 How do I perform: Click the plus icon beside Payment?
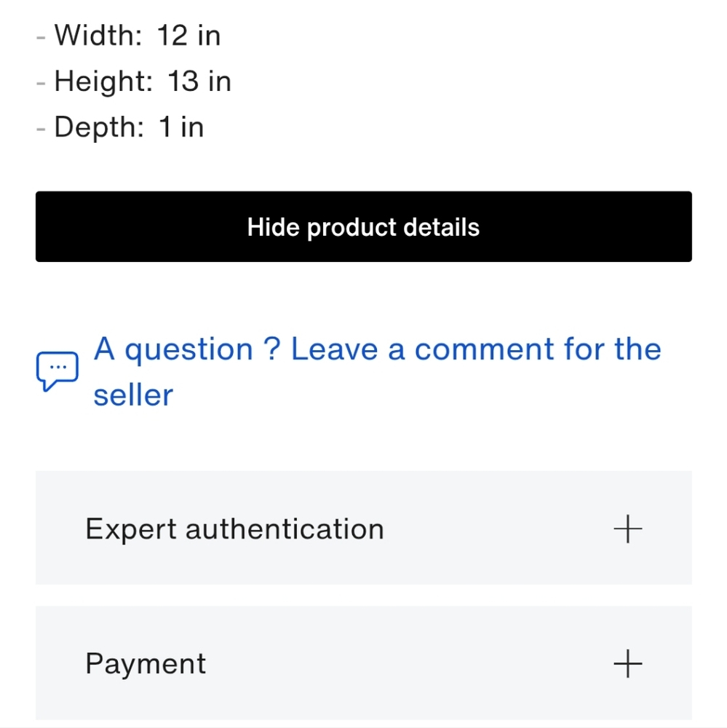[627, 663]
